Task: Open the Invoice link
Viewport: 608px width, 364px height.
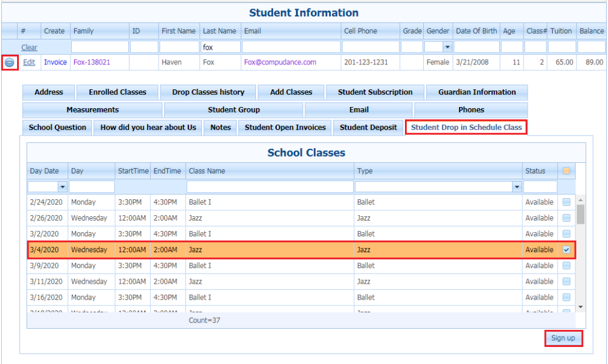Action: pos(55,62)
